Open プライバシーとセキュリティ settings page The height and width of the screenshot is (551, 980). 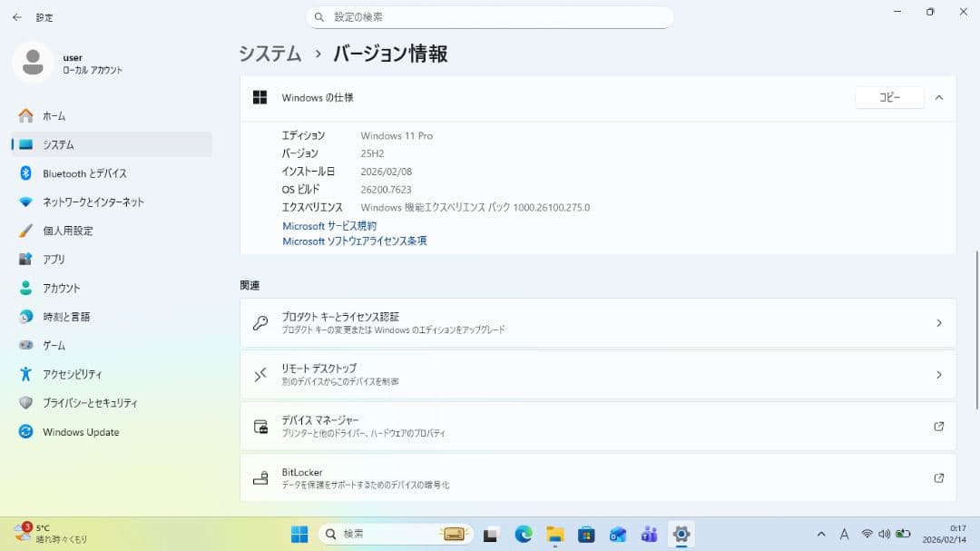pos(90,403)
